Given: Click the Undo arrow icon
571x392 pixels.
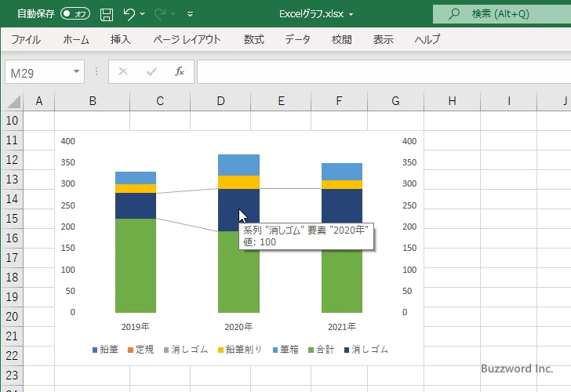Looking at the screenshot, I should click(129, 14).
